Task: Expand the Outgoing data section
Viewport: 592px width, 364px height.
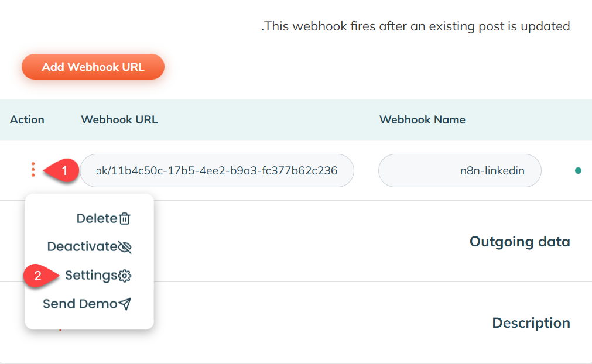Action: tap(519, 242)
